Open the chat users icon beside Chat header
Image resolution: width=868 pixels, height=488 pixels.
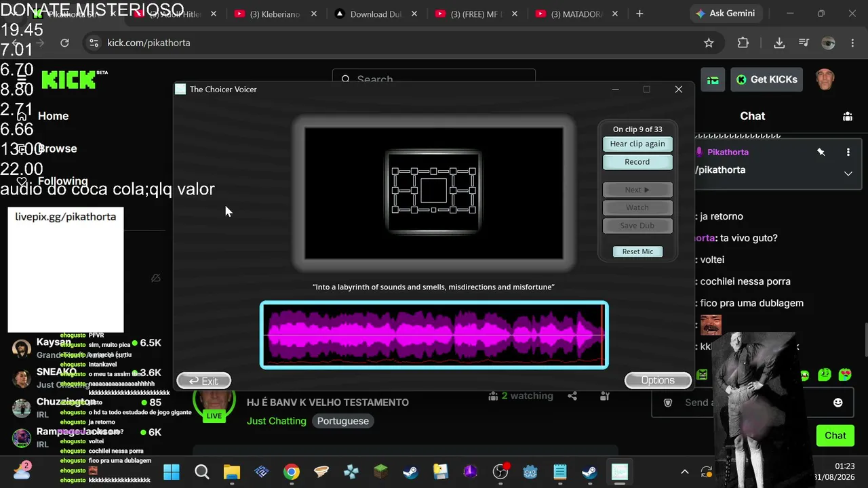pos(848,117)
